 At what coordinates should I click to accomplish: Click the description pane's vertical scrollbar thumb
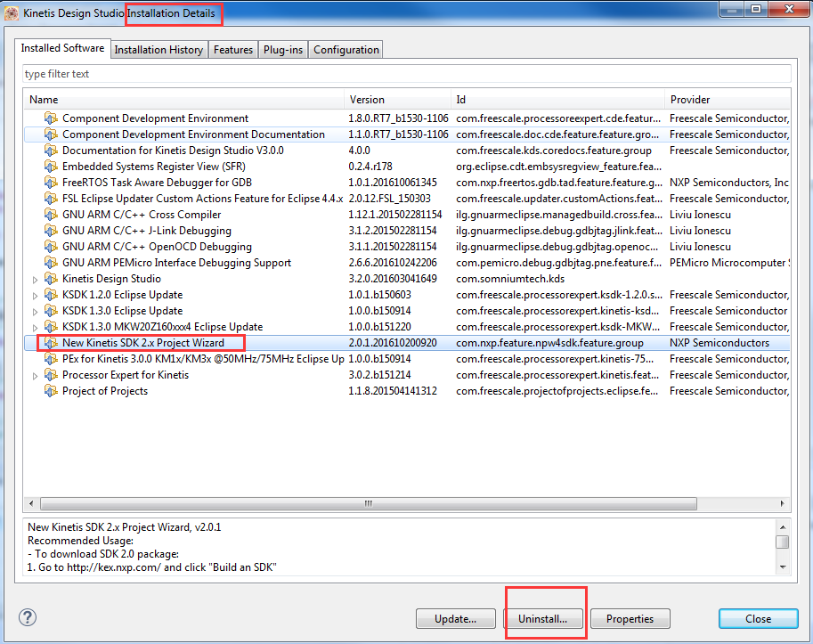tap(783, 542)
